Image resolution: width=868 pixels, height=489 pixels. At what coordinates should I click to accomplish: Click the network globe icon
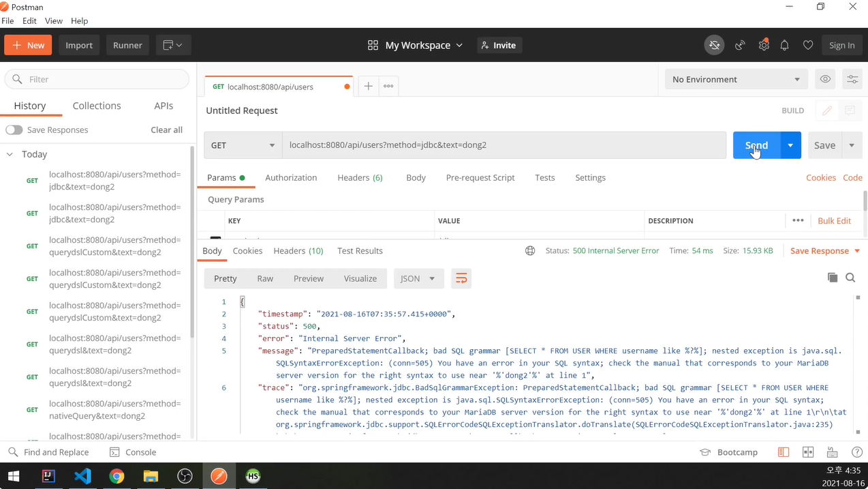coord(530,251)
